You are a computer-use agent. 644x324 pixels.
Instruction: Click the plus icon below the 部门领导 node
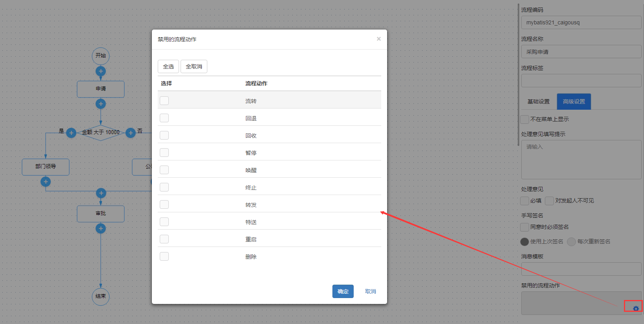(46, 182)
